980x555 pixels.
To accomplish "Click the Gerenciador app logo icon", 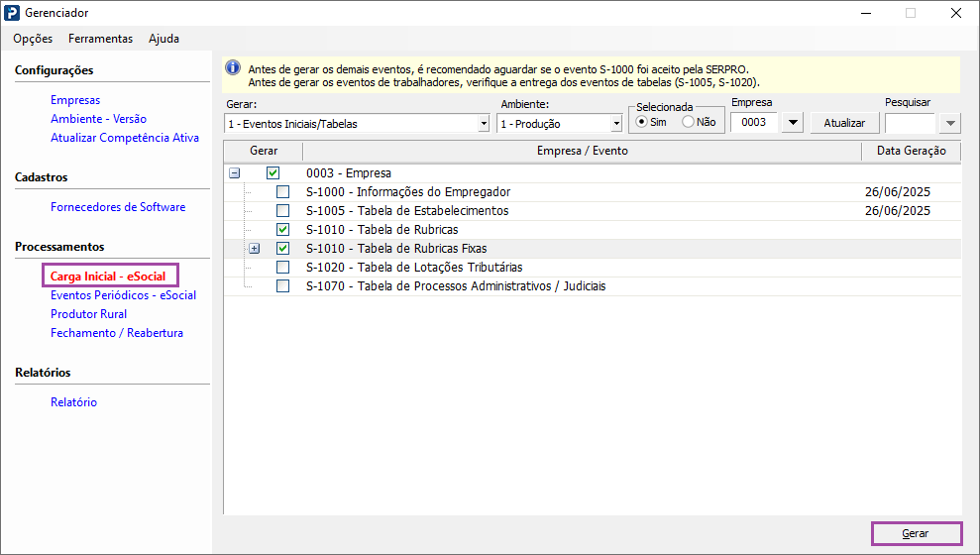I will [12, 13].
